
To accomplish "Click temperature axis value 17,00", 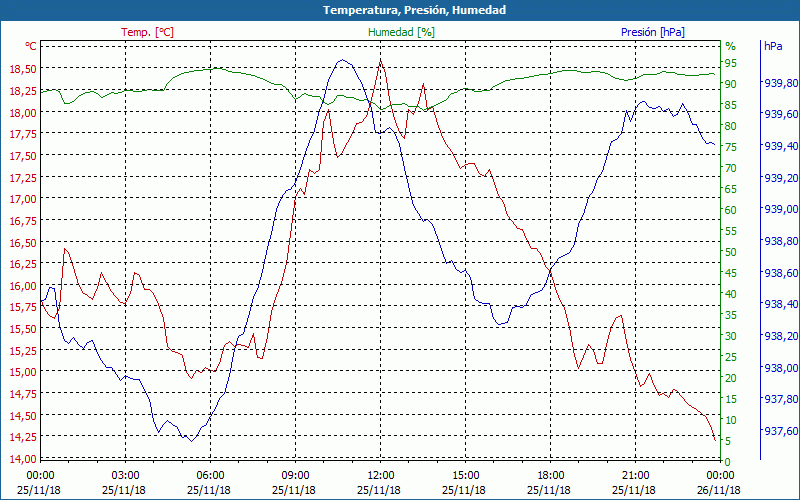I will click(22, 199).
